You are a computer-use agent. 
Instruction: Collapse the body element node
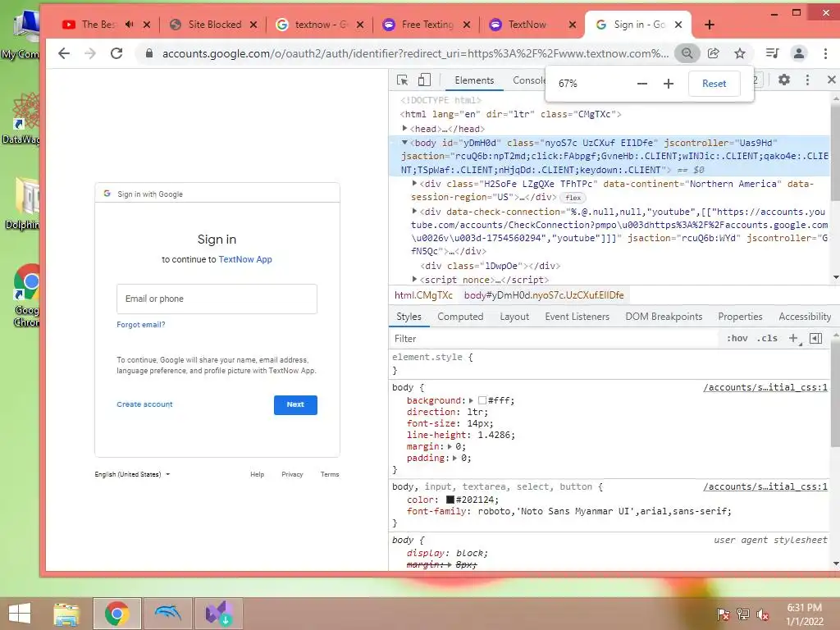click(405, 143)
